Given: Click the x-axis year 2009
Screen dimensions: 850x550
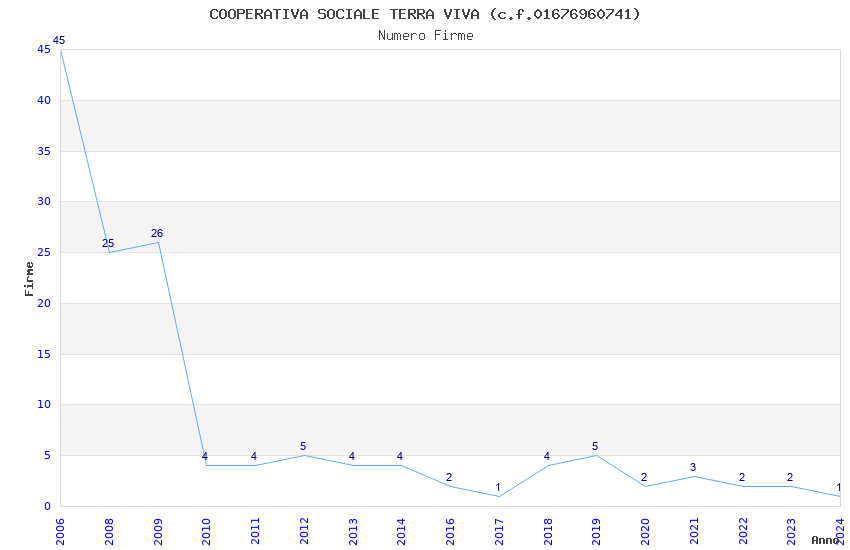Looking at the screenshot, I should click(x=158, y=531).
